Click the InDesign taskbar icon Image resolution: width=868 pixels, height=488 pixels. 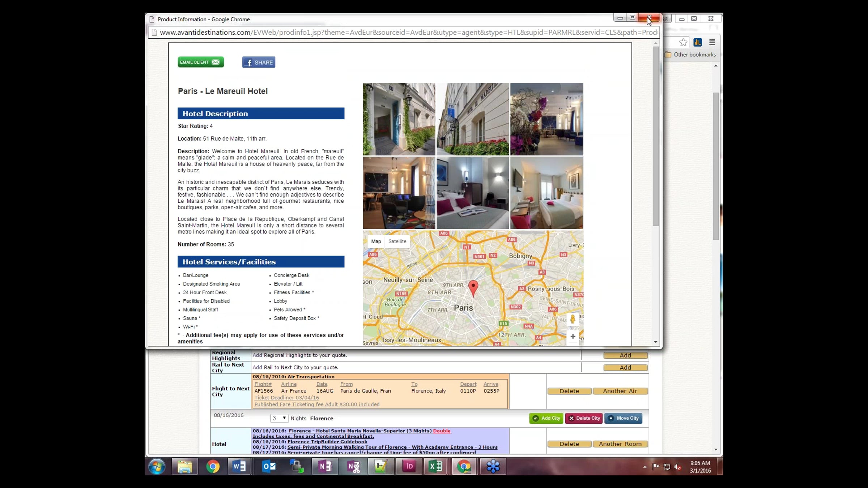[x=409, y=466]
